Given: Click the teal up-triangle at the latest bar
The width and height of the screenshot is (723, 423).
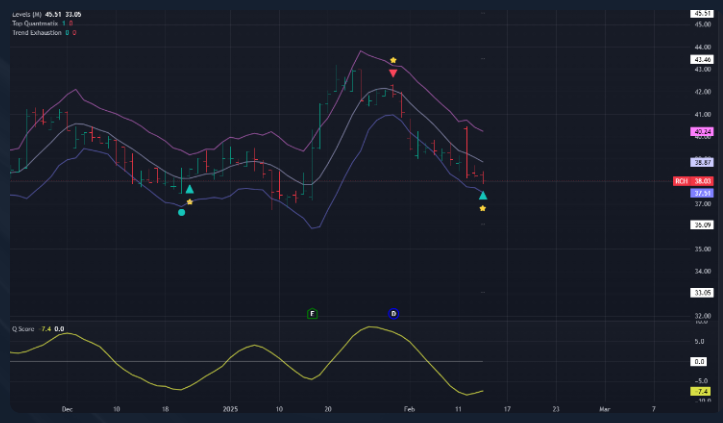Looking at the screenshot, I should click(x=483, y=196).
